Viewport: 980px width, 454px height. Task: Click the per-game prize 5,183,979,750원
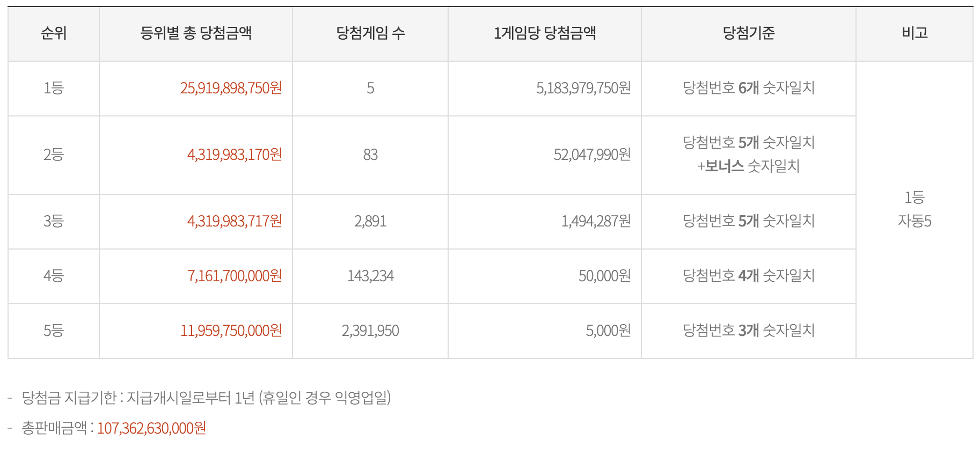[x=583, y=88]
